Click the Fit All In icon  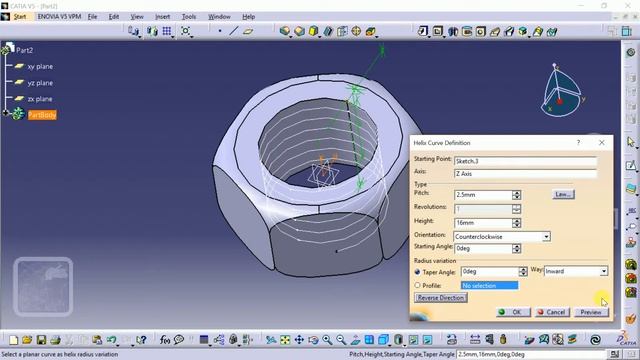(x=285, y=340)
